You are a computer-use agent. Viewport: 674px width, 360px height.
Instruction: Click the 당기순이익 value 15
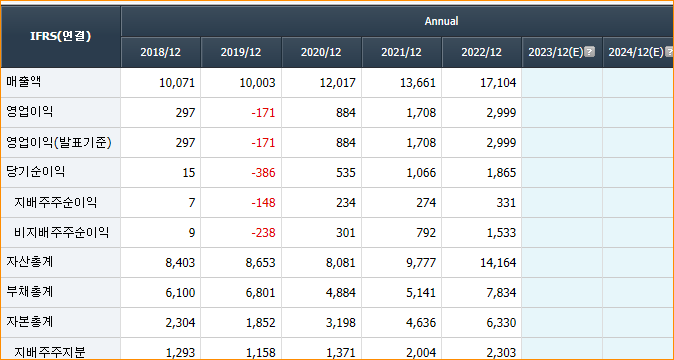189,173
